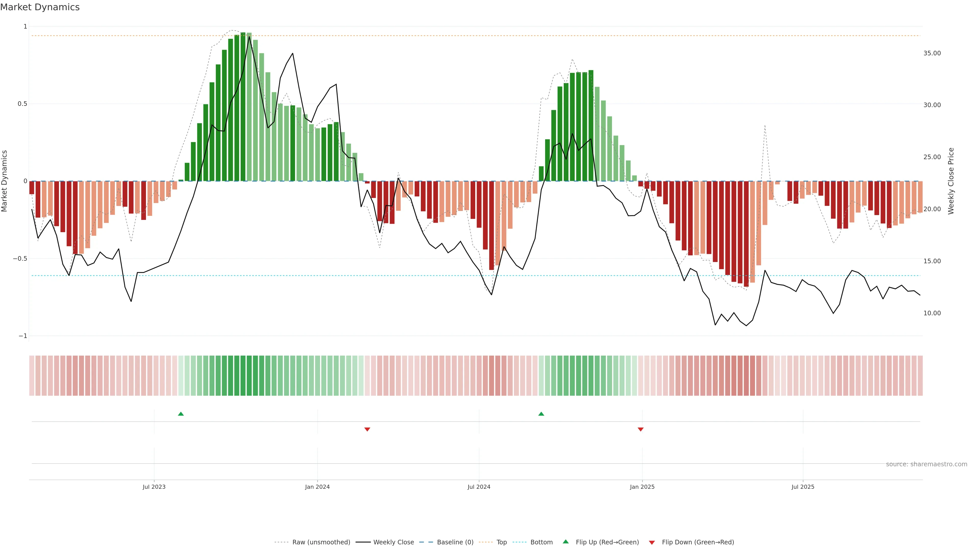Click the second green Flip Up triangle marker
The height and width of the screenshot is (551, 980).
pos(541,414)
